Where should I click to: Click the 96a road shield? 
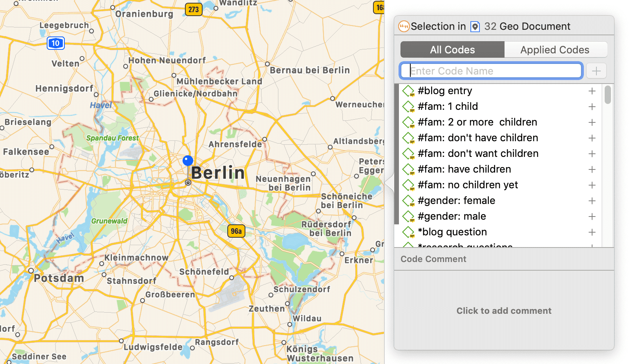(236, 231)
